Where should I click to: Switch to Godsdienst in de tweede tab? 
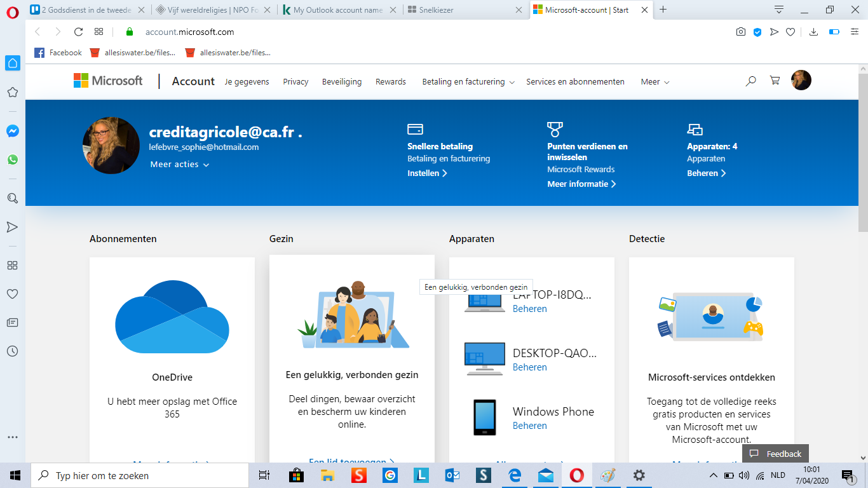click(89, 10)
